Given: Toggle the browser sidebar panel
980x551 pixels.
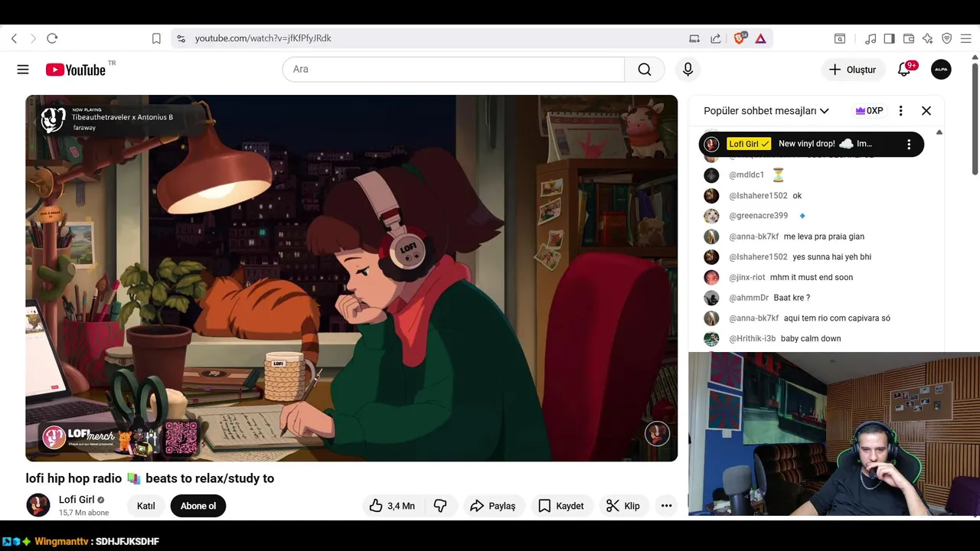Looking at the screenshot, I should tap(890, 38).
